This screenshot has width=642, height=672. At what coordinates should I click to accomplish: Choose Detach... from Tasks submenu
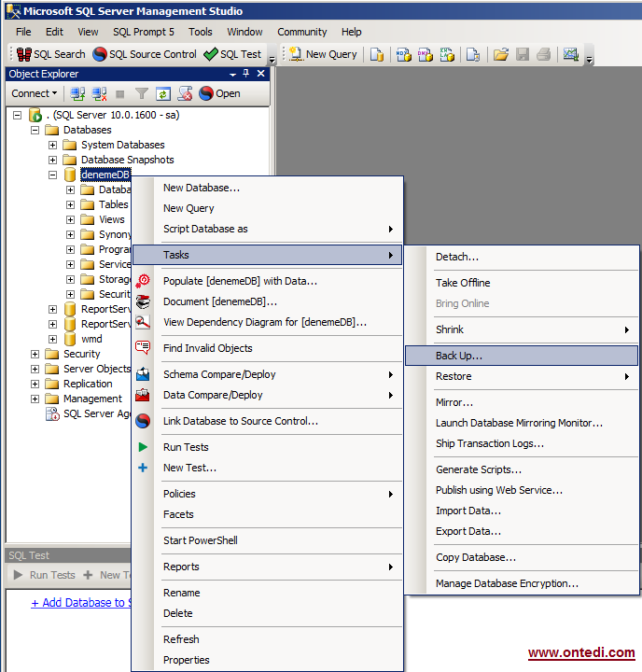pos(522,257)
